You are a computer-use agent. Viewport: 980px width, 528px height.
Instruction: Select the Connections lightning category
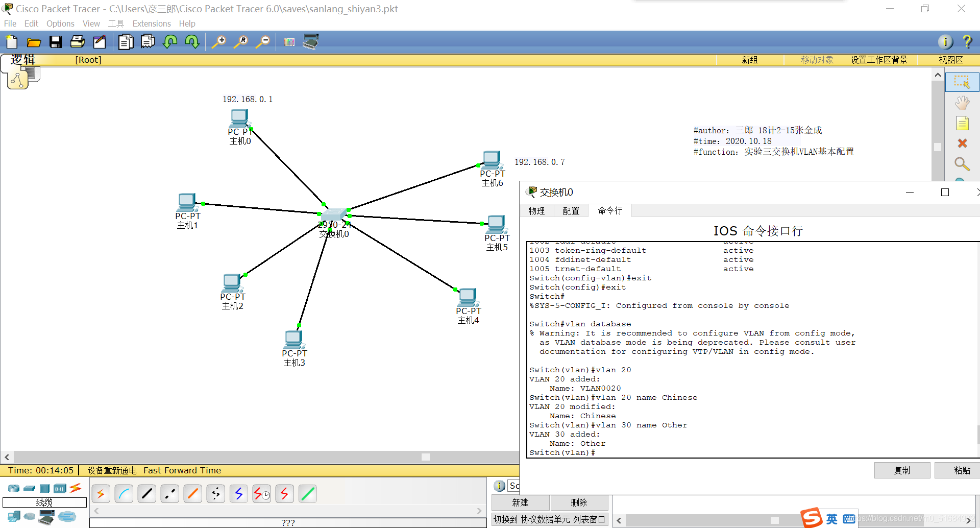coord(76,488)
